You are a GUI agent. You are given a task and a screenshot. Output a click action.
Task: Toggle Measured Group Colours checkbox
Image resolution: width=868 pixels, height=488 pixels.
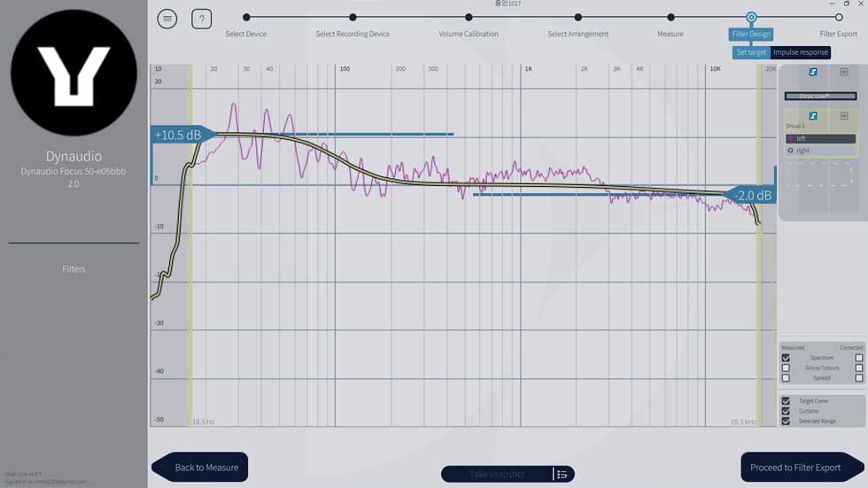[x=786, y=368]
